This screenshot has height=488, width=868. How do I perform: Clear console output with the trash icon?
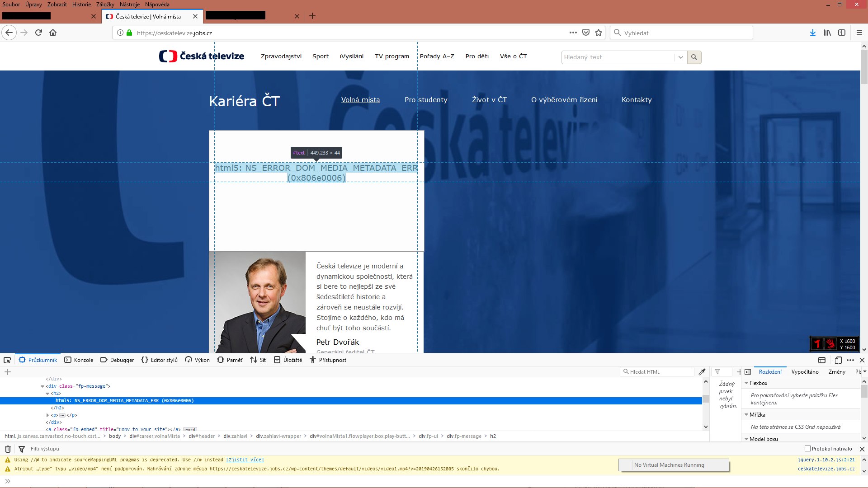[8, 449]
